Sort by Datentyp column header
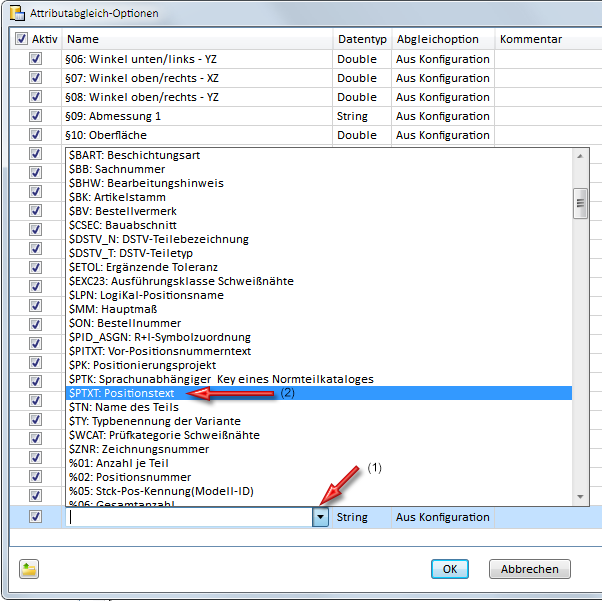The width and height of the screenshot is (602, 601). (362, 39)
